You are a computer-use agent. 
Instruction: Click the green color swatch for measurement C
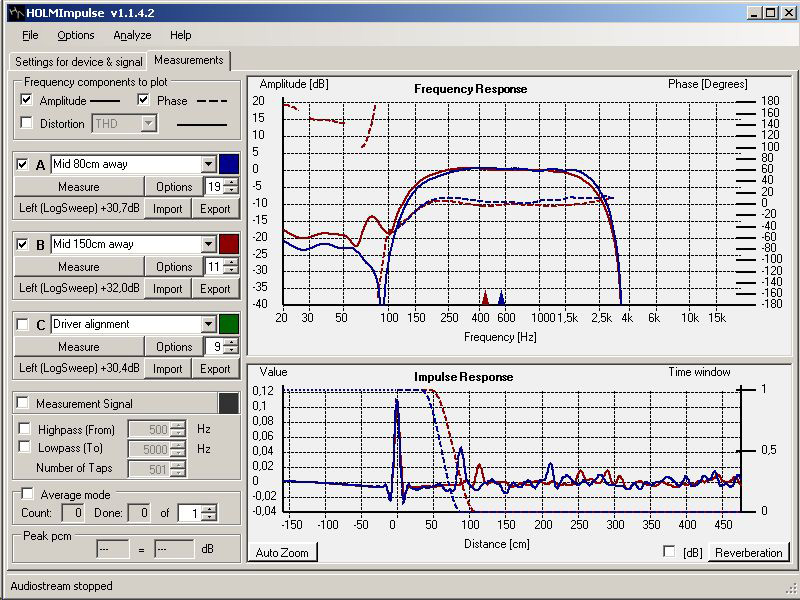(x=229, y=324)
